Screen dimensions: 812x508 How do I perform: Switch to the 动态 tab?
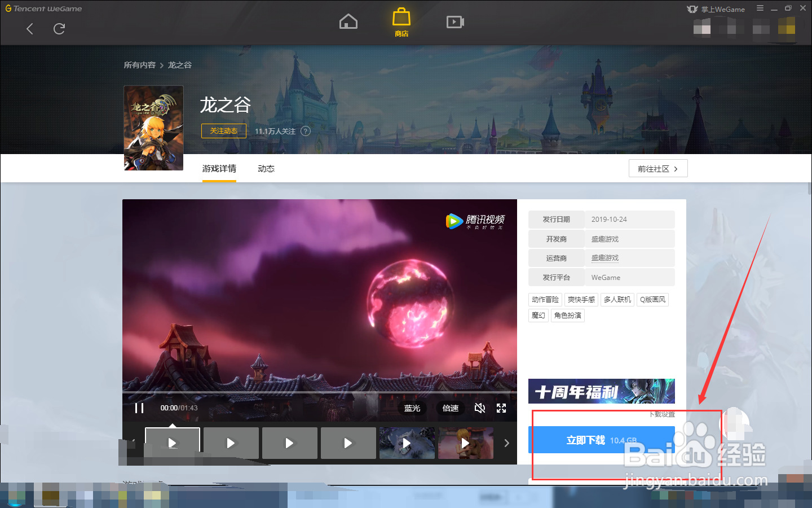pyautogui.click(x=266, y=169)
